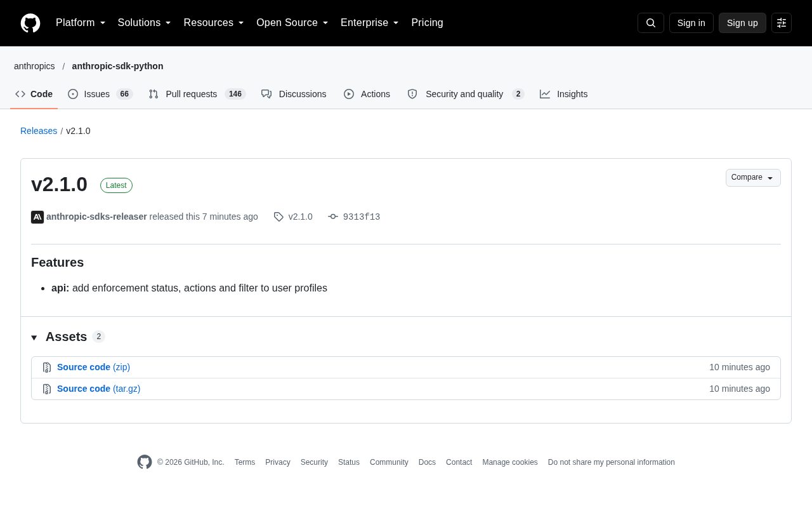Open anthropic-sdk-python repository link

coord(117,66)
